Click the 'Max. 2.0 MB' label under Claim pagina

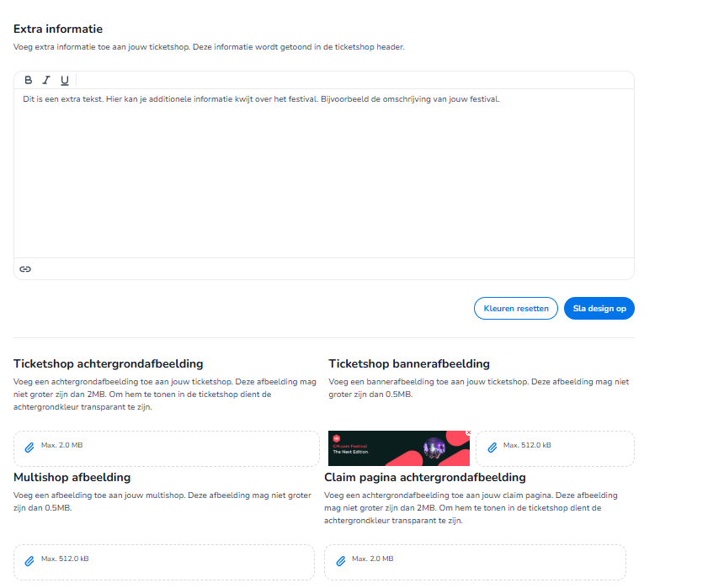tap(373, 559)
